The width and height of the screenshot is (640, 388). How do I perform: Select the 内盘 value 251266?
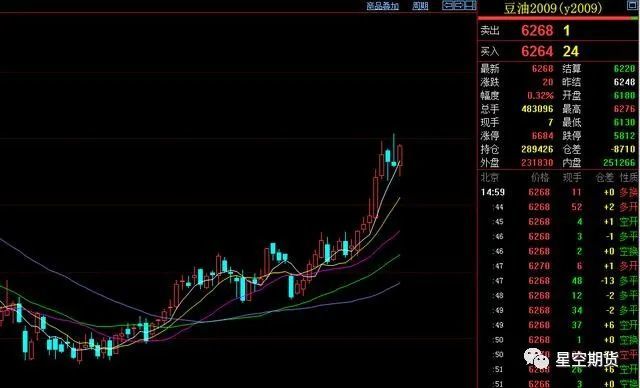click(x=619, y=162)
